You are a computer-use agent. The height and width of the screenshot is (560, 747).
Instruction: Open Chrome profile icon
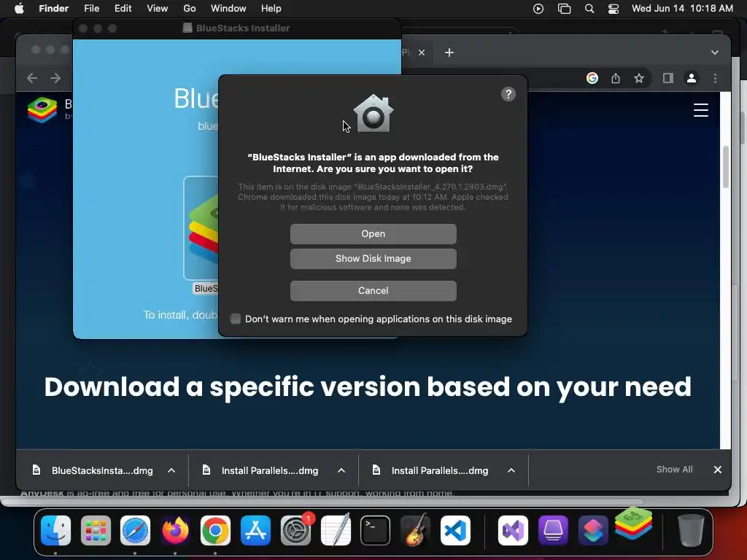pos(692,78)
